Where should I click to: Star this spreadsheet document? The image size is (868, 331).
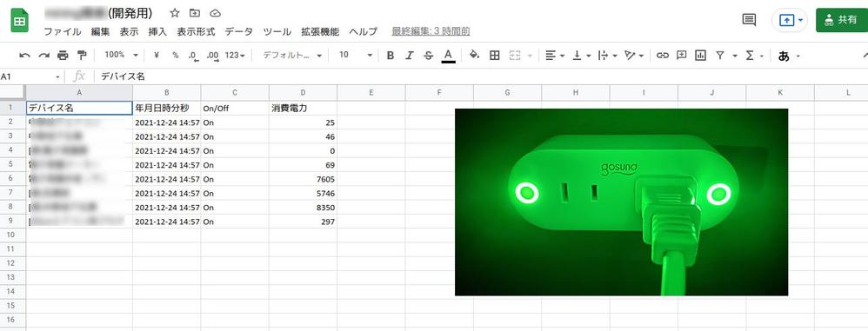pos(174,13)
